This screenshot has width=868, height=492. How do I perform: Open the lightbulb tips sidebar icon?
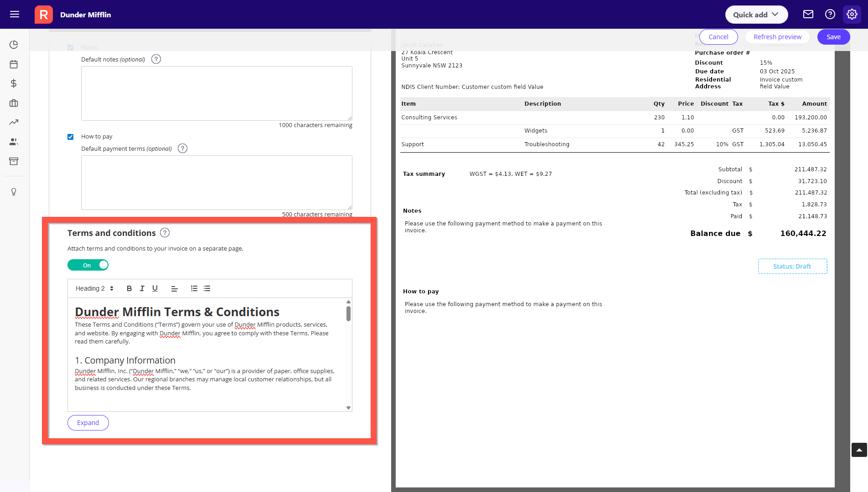[14, 192]
